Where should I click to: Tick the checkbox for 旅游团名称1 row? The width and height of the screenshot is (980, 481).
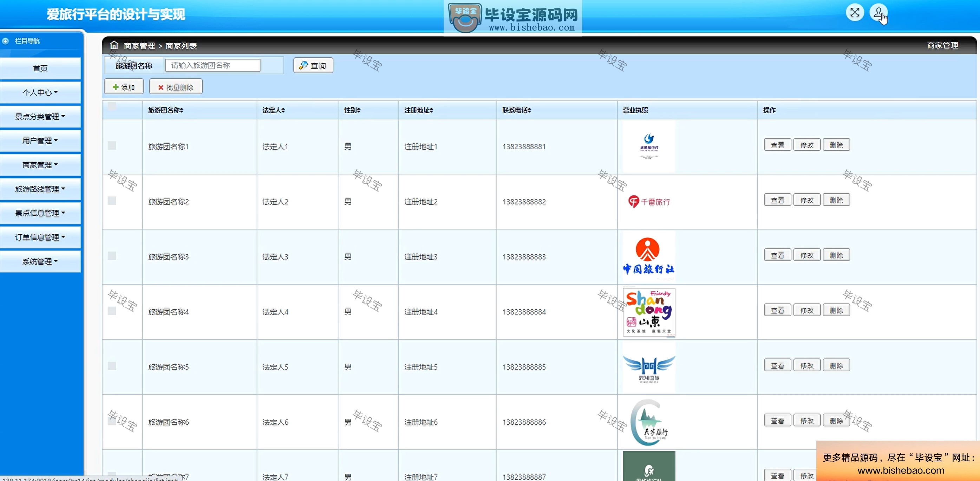(112, 145)
